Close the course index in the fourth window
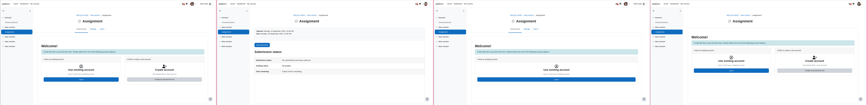This screenshot has height=105, width=868. [653, 11]
